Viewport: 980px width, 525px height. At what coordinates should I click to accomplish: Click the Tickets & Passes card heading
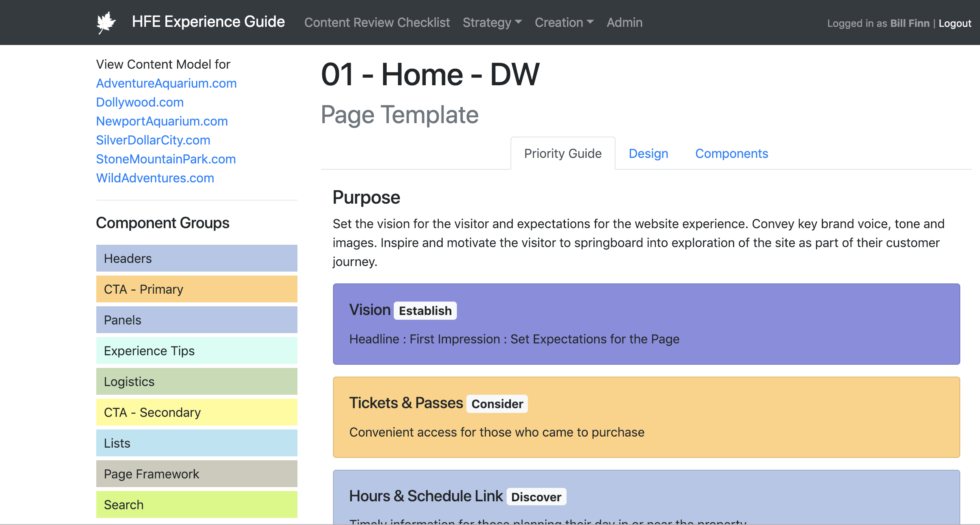point(406,403)
